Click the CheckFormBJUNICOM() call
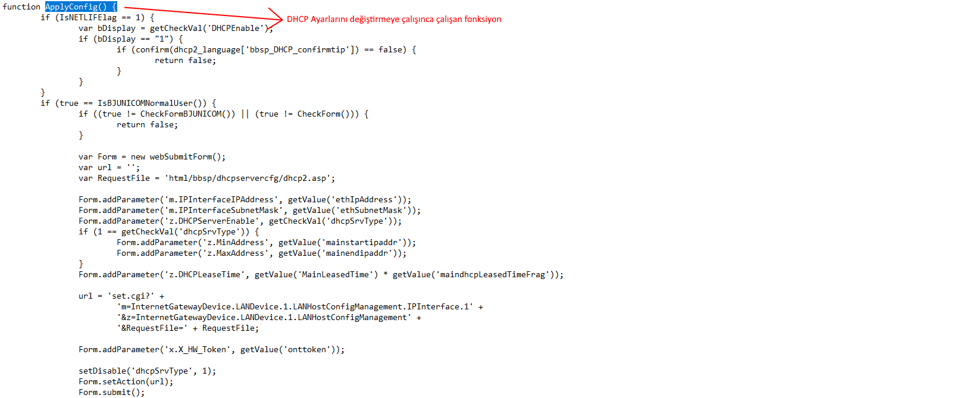 (x=187, y=114)
